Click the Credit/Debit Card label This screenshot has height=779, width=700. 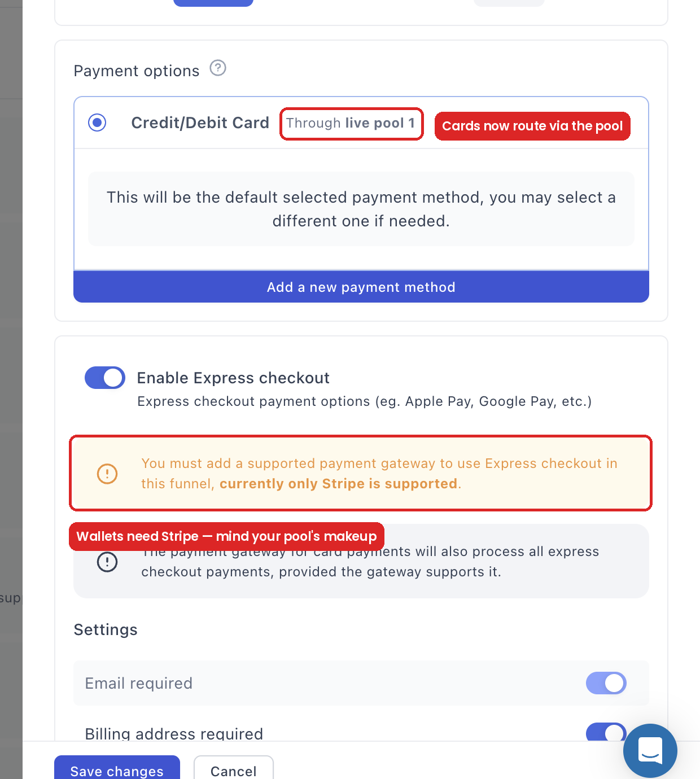[200, 122]
